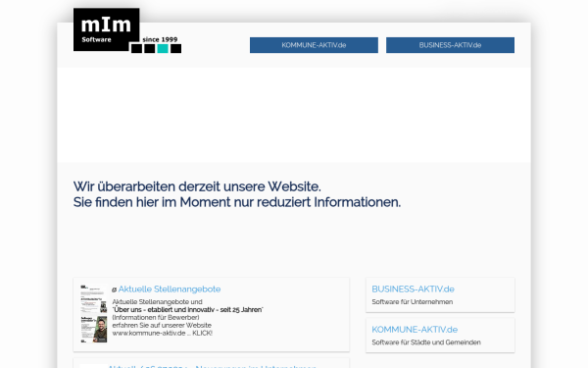The width and height of the screenshot is (588, 368).
Task: Click the 'www.kommune-aktiv.de ... KLICK!' text
Action: 163,333
